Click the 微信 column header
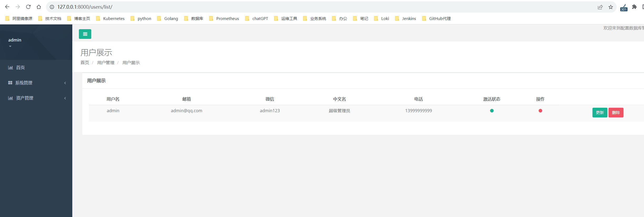 click(270, 99)
